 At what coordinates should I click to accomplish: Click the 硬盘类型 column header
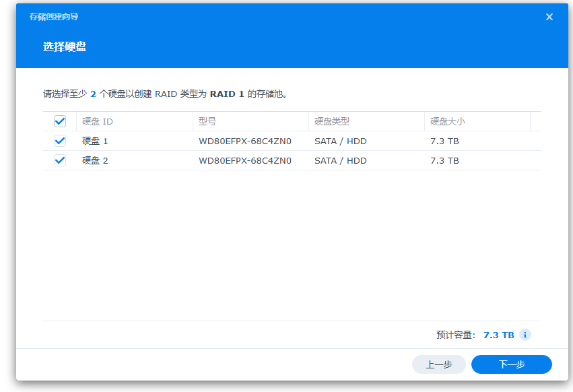pyautogui.click(x=332, y=122)
